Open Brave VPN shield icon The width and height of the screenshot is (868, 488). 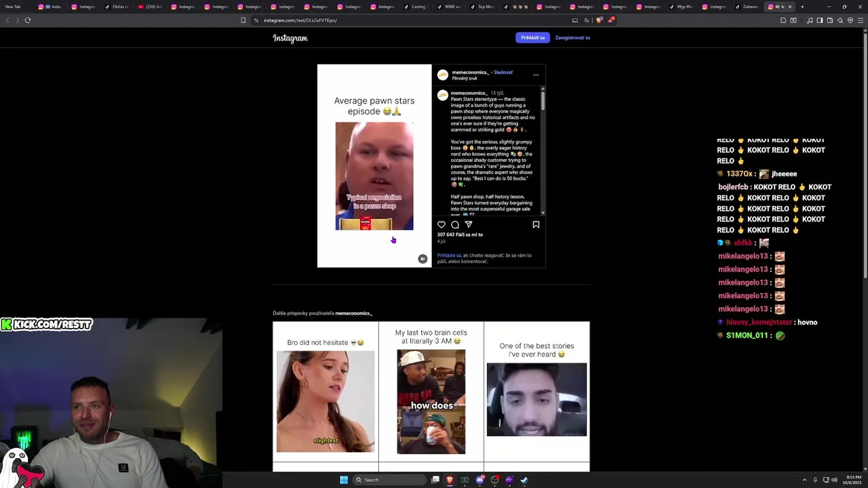point(850,20)
